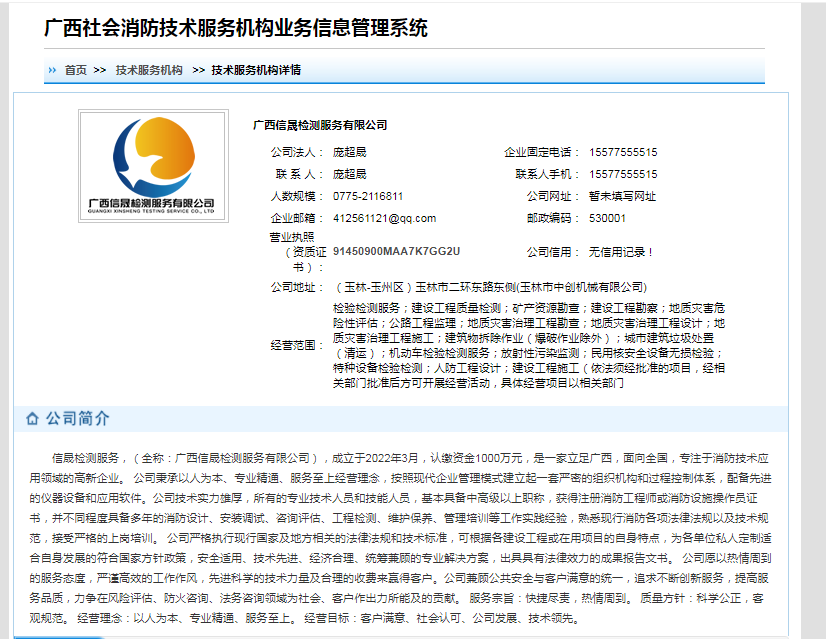The width and height of the screenshot is (827, 639).
Task: Go to 首页 in the breadcrumb
Action: (75, 70)
